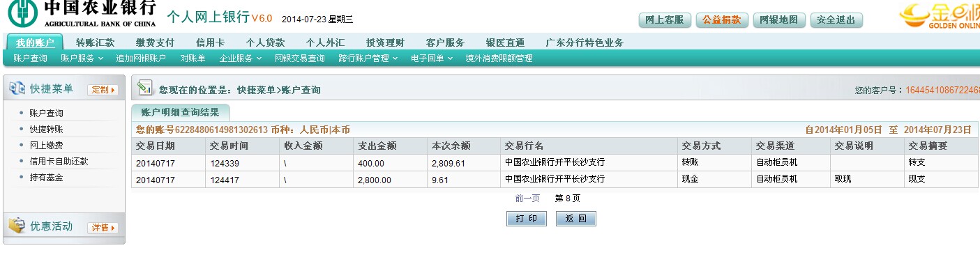Open 账户查询 in the submenu bar

click(30, 59)
